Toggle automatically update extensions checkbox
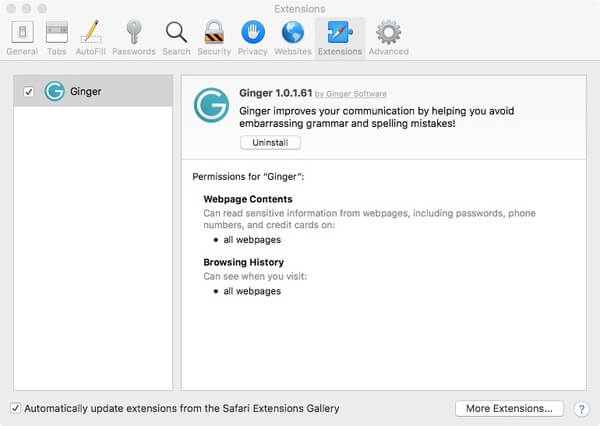 pos(15,408)
